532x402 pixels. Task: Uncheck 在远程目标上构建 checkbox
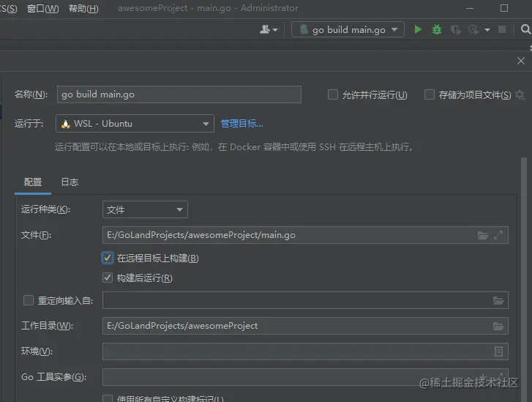pyautogui.click(x=108, y=258)
